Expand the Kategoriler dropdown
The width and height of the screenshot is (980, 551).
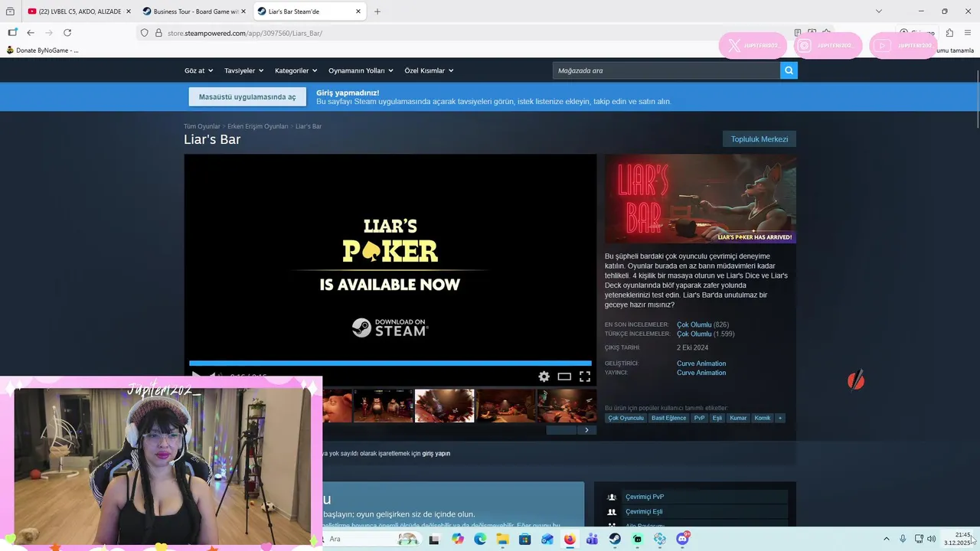[x=296, y=70]
